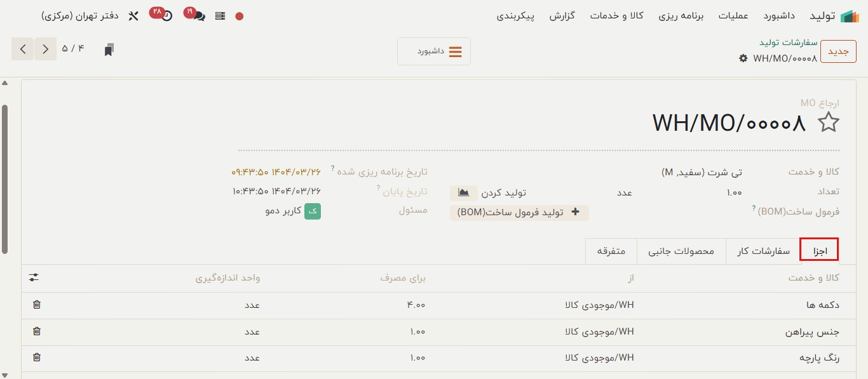
Task: Open the پیکربندی menu
Action: tap(515, 16)
